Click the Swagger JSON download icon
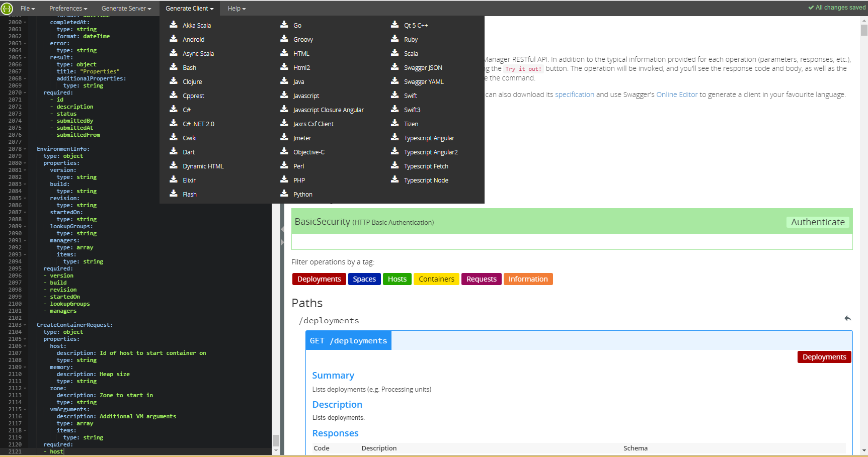The width and height of the screenshot is (868, 457). [395, 67]
